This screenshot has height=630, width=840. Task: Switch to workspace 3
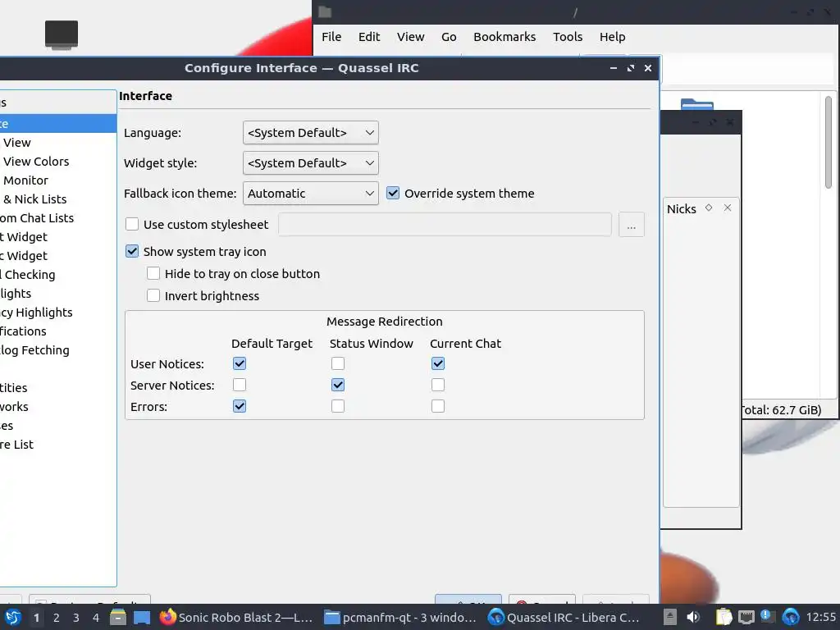point(76,617)
